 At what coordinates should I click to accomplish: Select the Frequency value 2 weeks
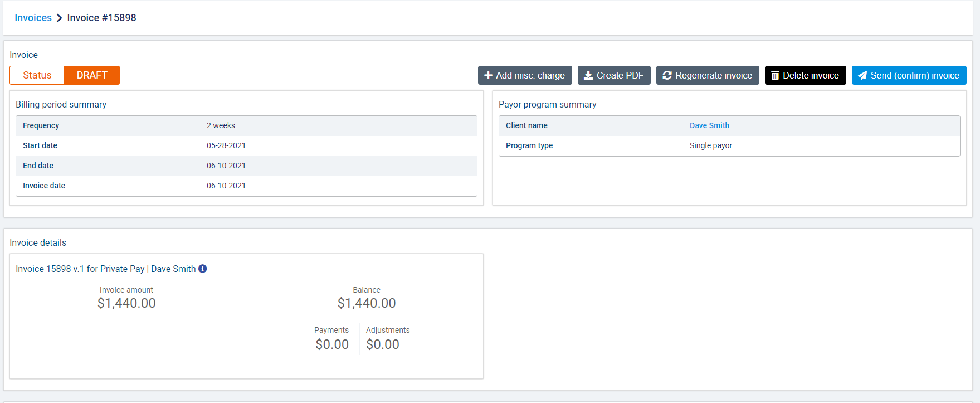[x=221, y=125]
